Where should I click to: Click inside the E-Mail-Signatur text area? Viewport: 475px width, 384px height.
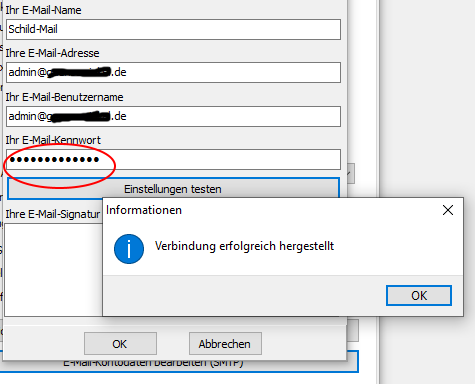coord(53,270)
